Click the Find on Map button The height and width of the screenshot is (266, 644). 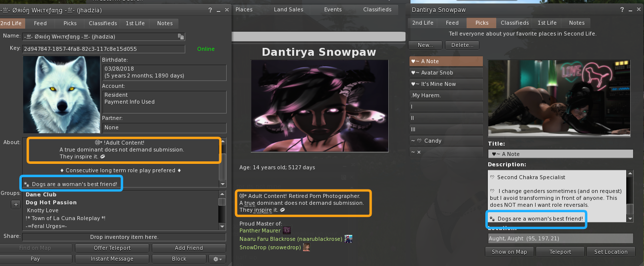(35, 248)
